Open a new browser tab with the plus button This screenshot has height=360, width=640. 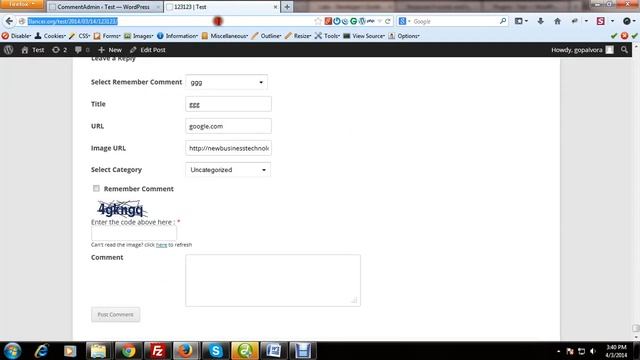(x=287, y=7)
